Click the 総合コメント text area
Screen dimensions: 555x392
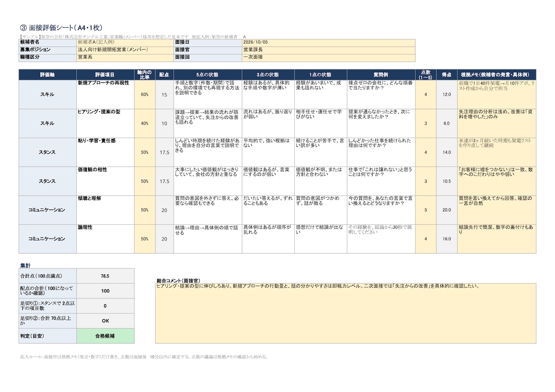pyautogui.click(x=346, y=313)
